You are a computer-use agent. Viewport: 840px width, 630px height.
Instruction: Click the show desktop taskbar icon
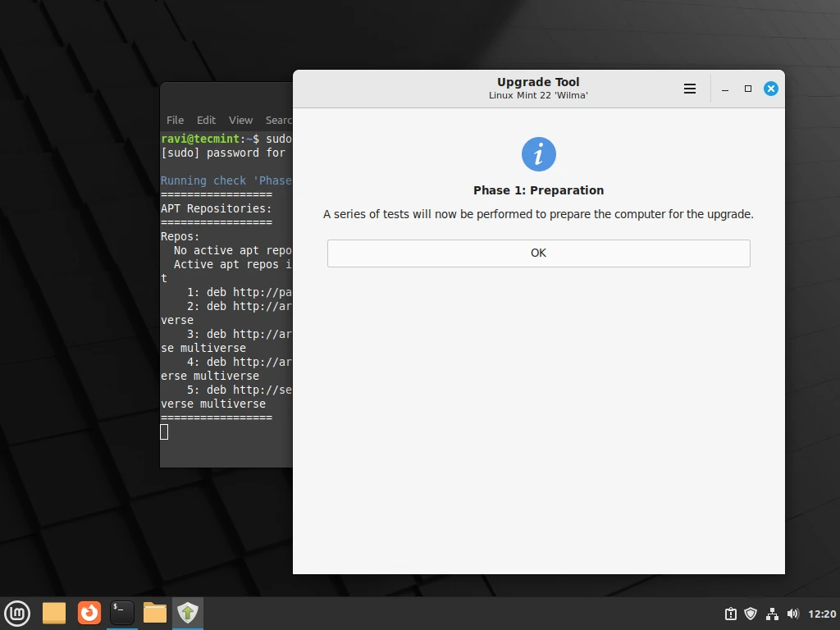pos(54,613)
